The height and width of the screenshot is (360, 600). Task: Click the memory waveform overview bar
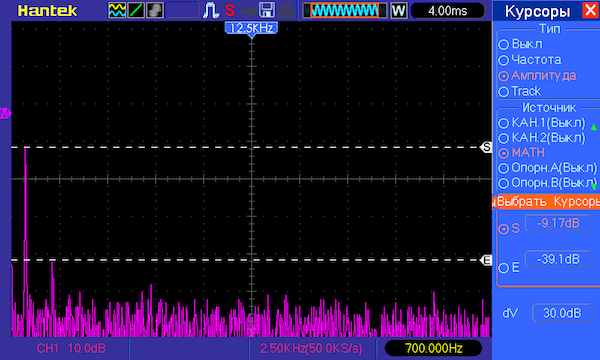coord(345,10)
